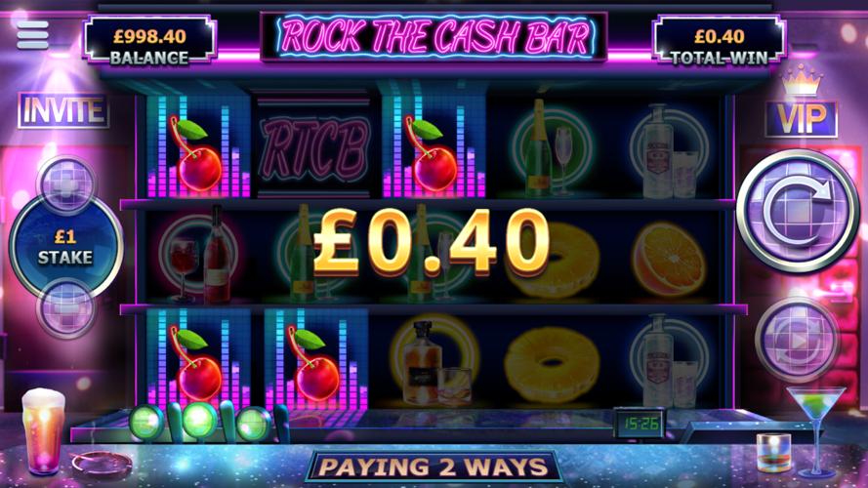Click the Rock The Cash Bar neon logo
Viewport: 868px width, 488px height.
pos(434,36)
